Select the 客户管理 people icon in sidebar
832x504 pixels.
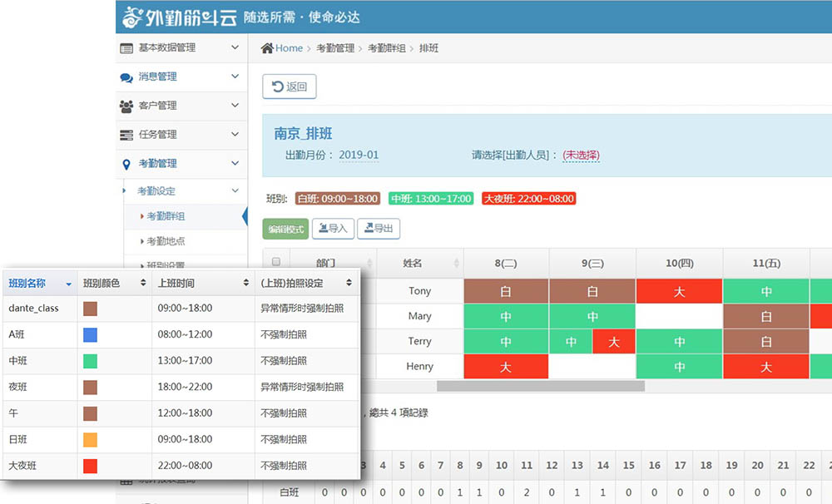click(x=126, y=106)
